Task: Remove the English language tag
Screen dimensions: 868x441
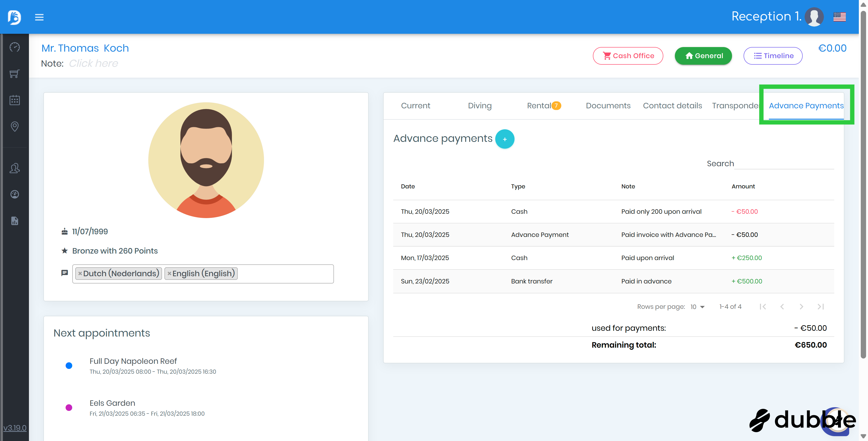Action: [x=169, y=273]
